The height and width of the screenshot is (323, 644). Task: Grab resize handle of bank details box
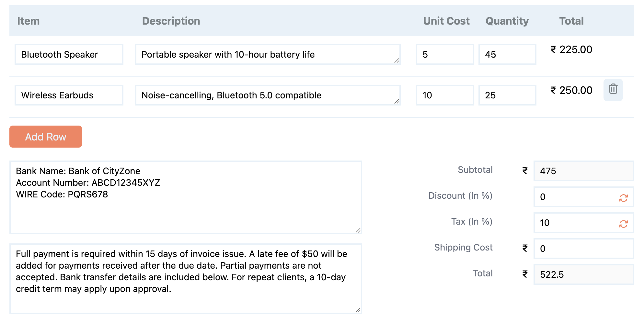[x=358, y=230]
